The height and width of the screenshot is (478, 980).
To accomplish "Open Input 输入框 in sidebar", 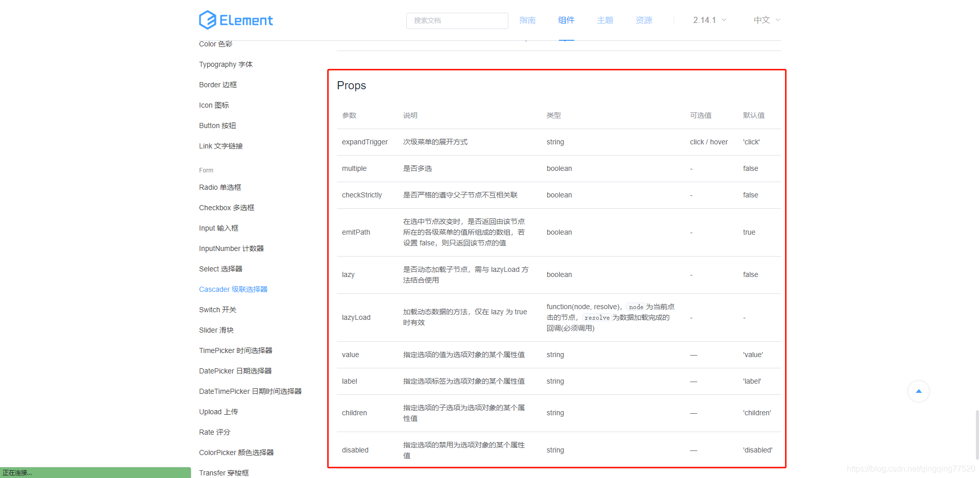I will (x=218, y=228).
